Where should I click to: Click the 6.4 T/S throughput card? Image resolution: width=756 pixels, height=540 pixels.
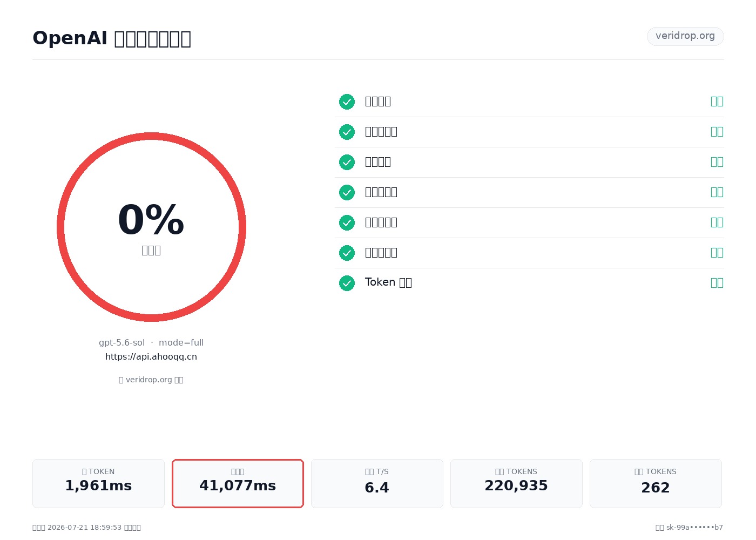pos(377,483)
